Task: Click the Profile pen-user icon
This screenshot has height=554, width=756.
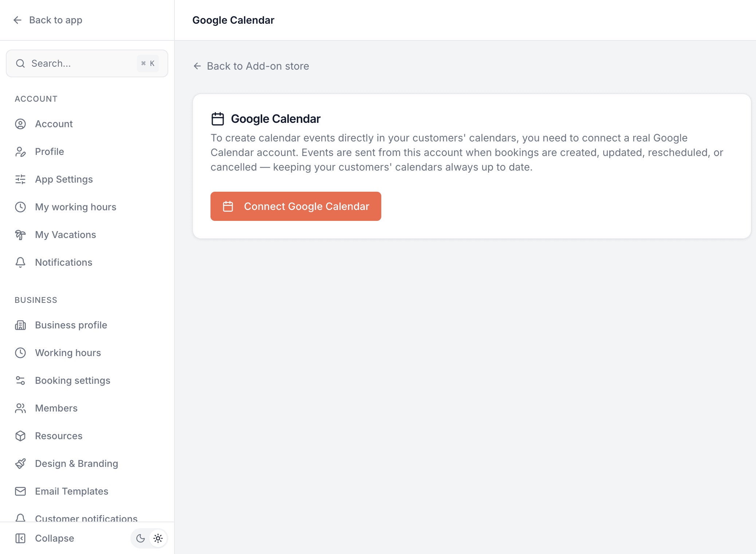Action: 20,152
